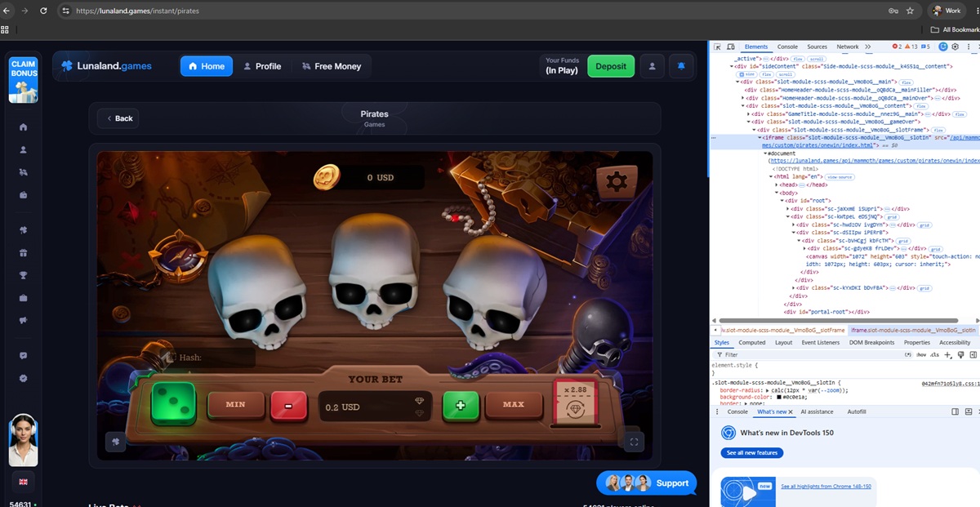Open the apps grid icon in the bookmarks bar
This screenshot has height=507, width=980.
point(5,29)
